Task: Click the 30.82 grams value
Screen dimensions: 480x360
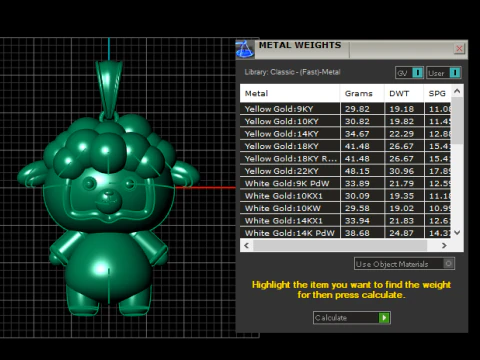Action: [x=357, y=121]
